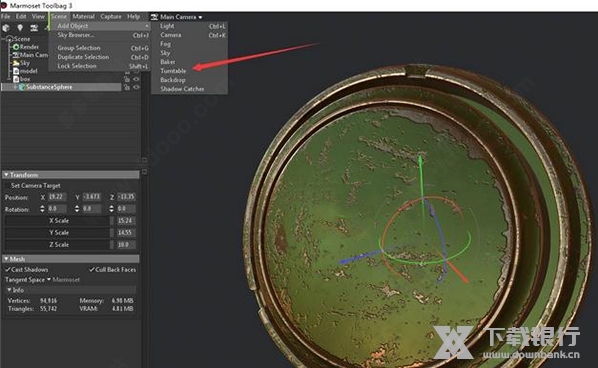
Task: Open the Help menu
Action: 133,16
